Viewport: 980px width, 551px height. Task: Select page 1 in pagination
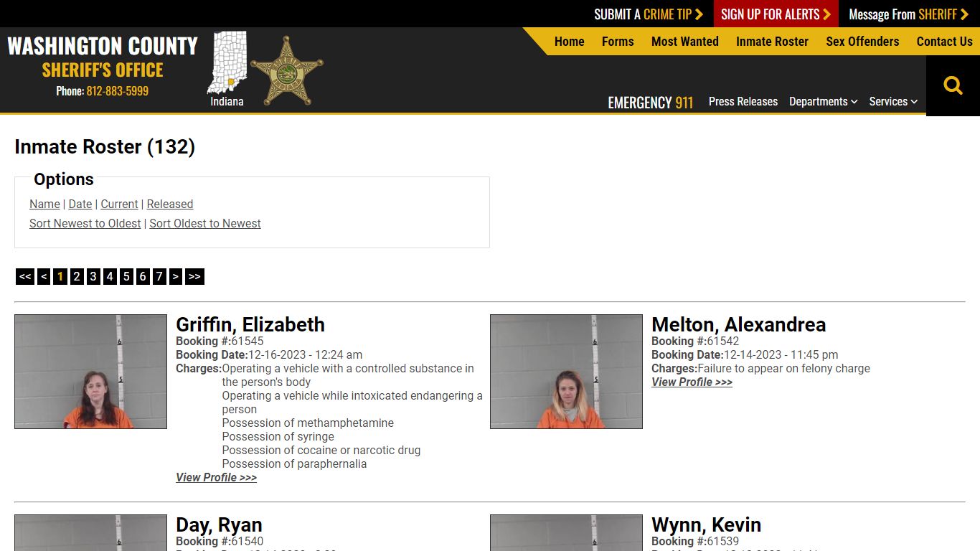60,276
